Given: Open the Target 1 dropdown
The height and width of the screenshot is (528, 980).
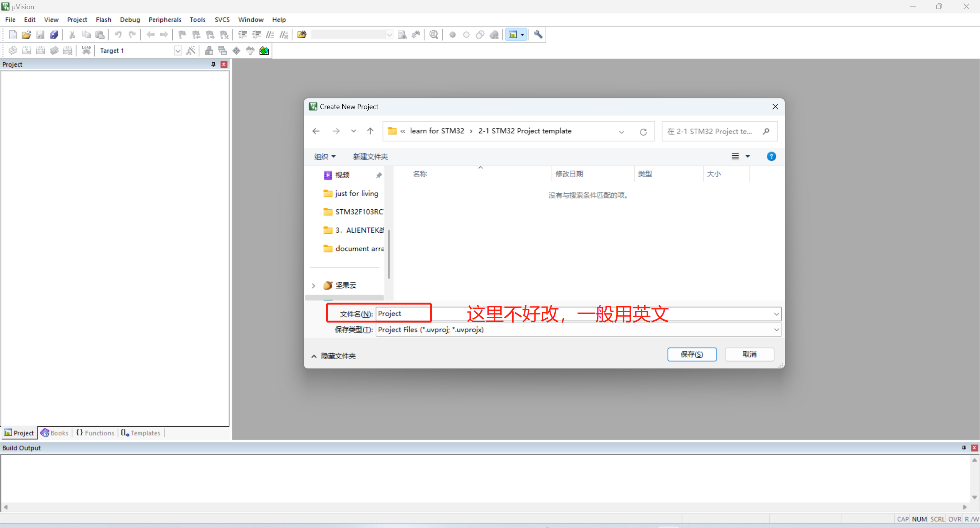Looking at the screenshot, I should click(x=178, y=51).
